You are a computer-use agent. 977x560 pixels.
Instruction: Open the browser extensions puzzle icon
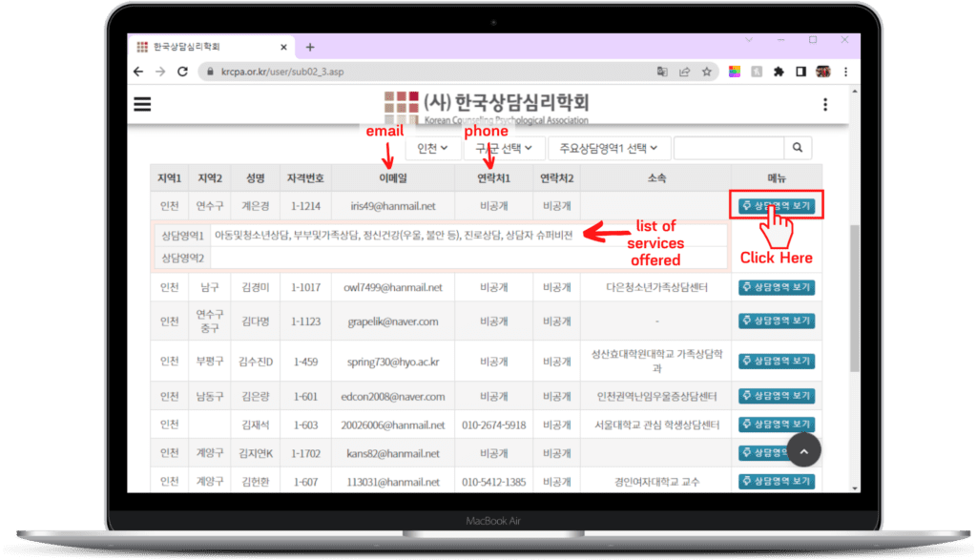(779, 72)
